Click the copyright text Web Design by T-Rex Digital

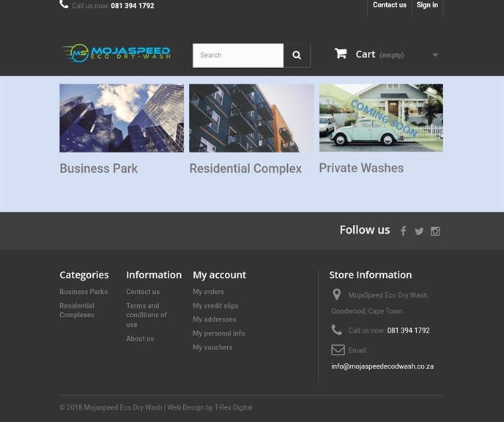point(210,407)
